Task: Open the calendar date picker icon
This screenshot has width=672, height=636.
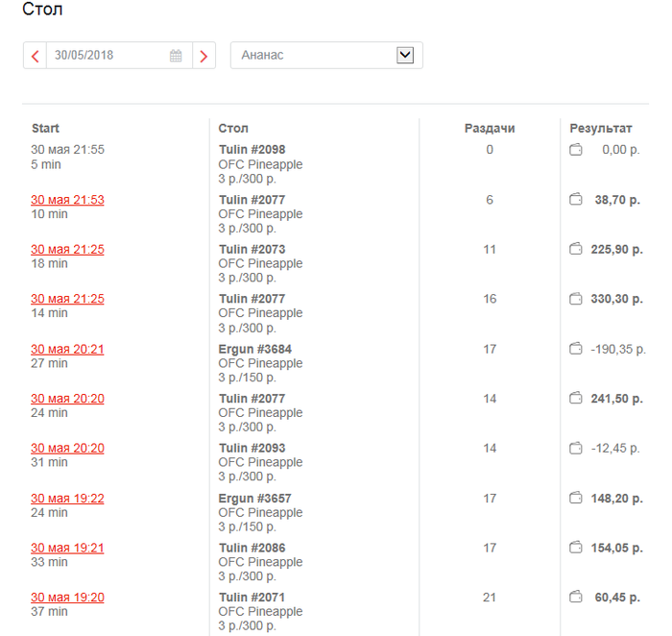Action: pos(176,56)
